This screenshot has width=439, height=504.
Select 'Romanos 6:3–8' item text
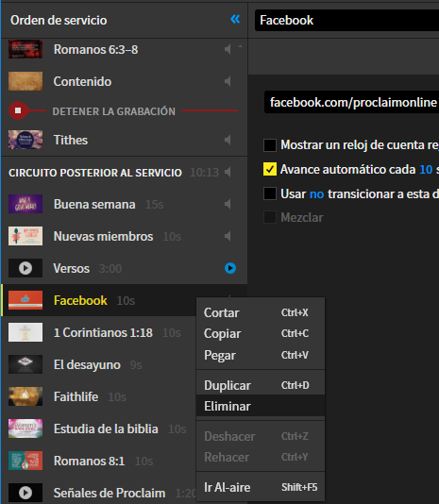[96, 49]
